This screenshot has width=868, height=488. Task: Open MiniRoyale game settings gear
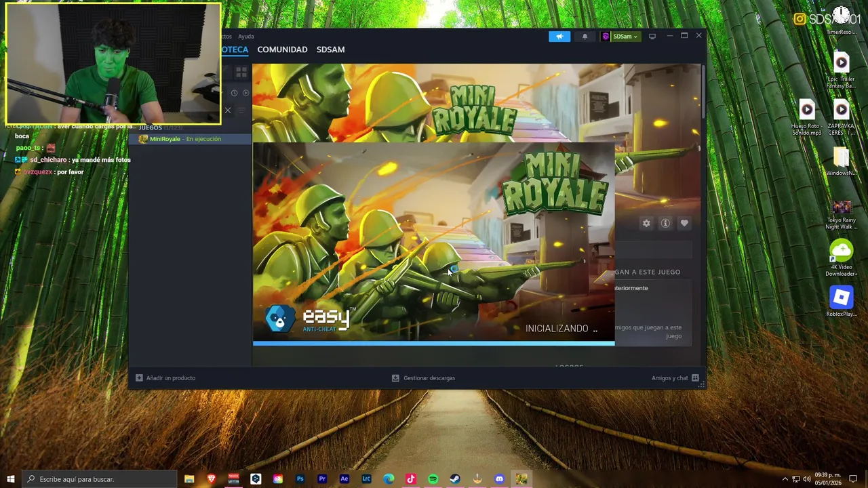[646, 223]
